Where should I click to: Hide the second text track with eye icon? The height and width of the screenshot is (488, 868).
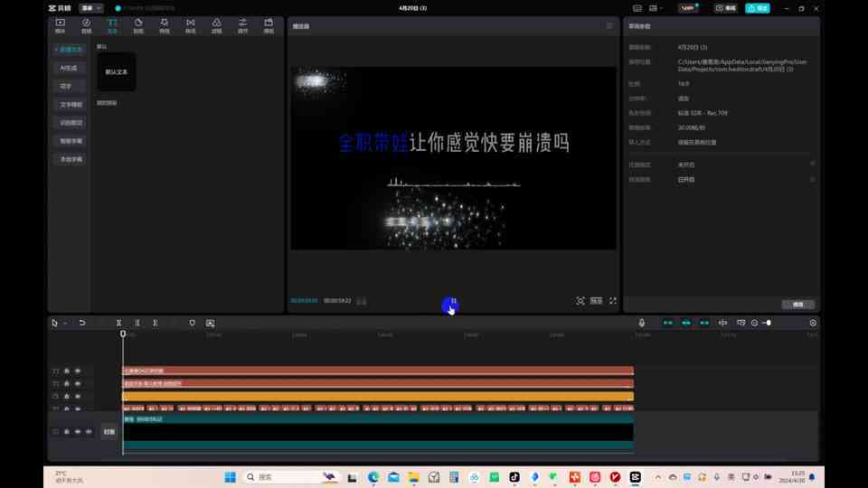[x=78, y=383]
